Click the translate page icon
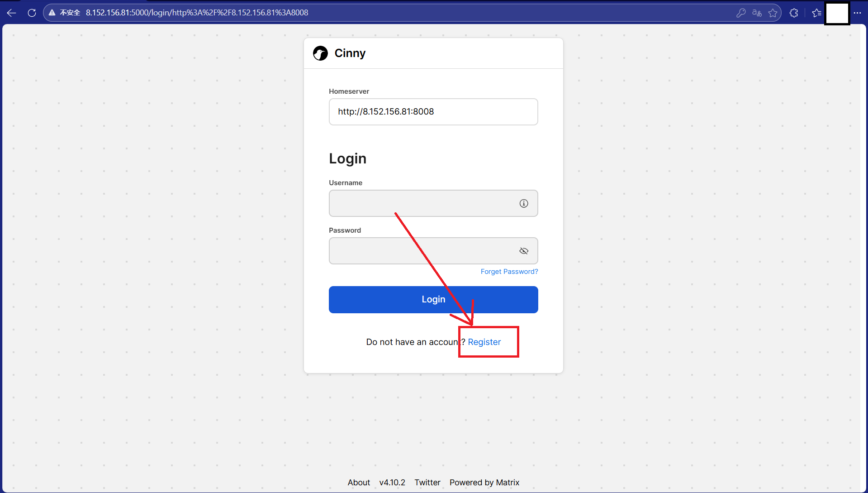This screenshot has width=868, height=493. 757,13
